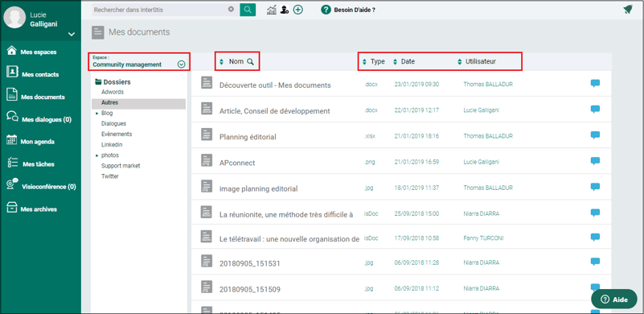The width and height of the screenshot is (644, 314).
Task: Expand the Espace Community management dropdown
Action: click(181, 64)
